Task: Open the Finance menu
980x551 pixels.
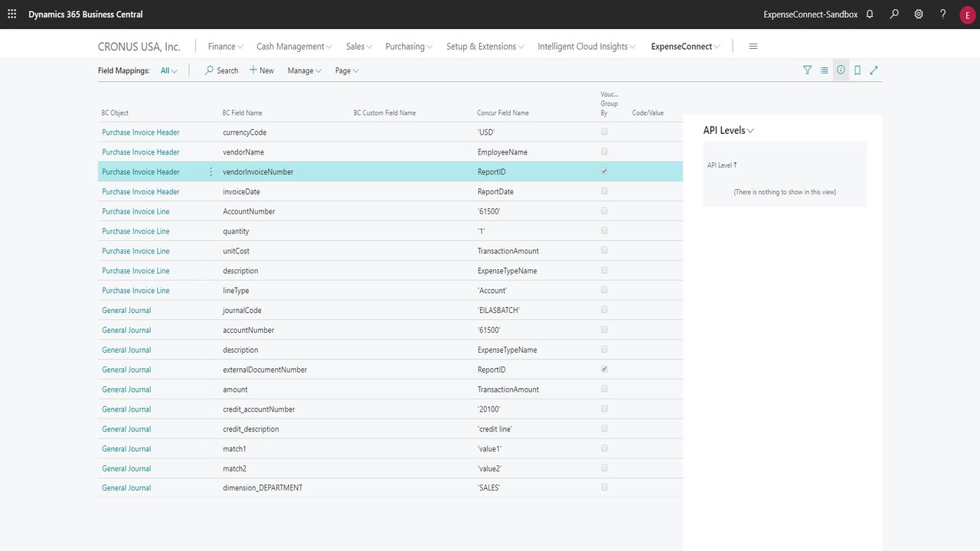Action: (x=225, y=47)
